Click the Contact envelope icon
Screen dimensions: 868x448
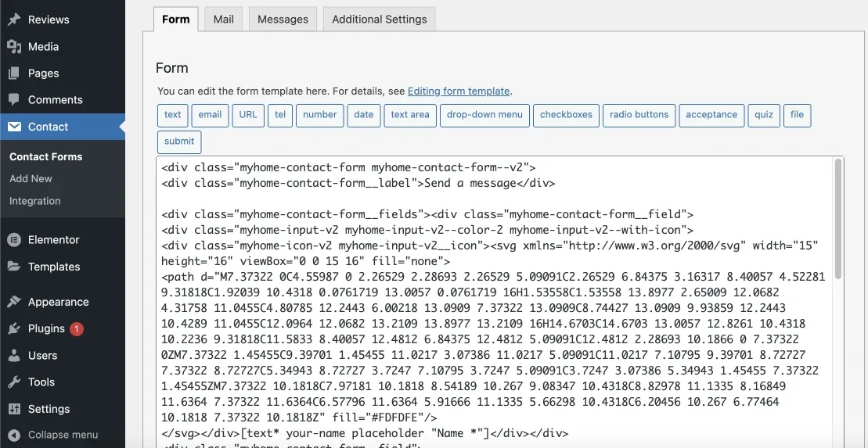point(14,127)
